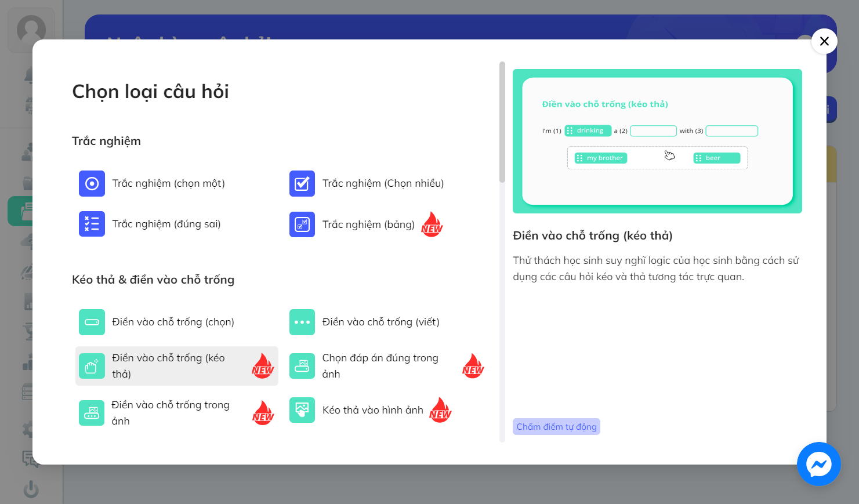859x504 pixels.
Task: Click the Điền vào chỗ trống (viết) label
Action: (x=380, y=322)
